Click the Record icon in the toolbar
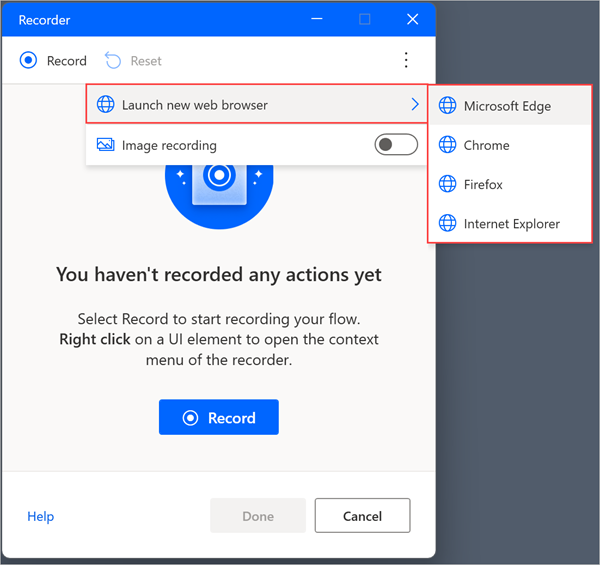The height and width of the screenshot is (565, 600). [28, 60]
